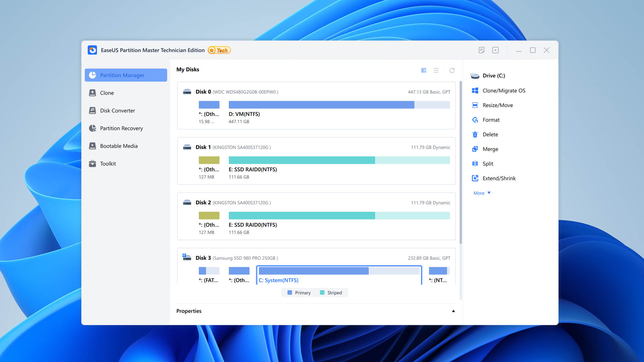Viewport: 644px width, 362px height.
Task: Click the Format action
Action: 491,120
